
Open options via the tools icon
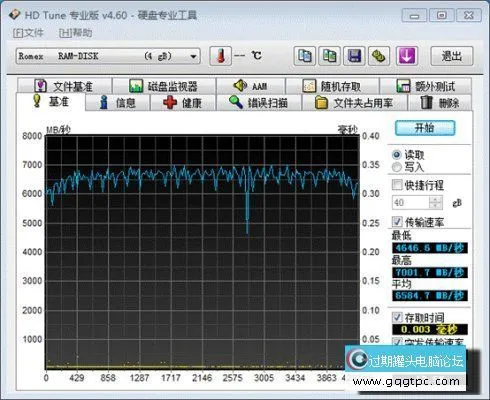379,56
